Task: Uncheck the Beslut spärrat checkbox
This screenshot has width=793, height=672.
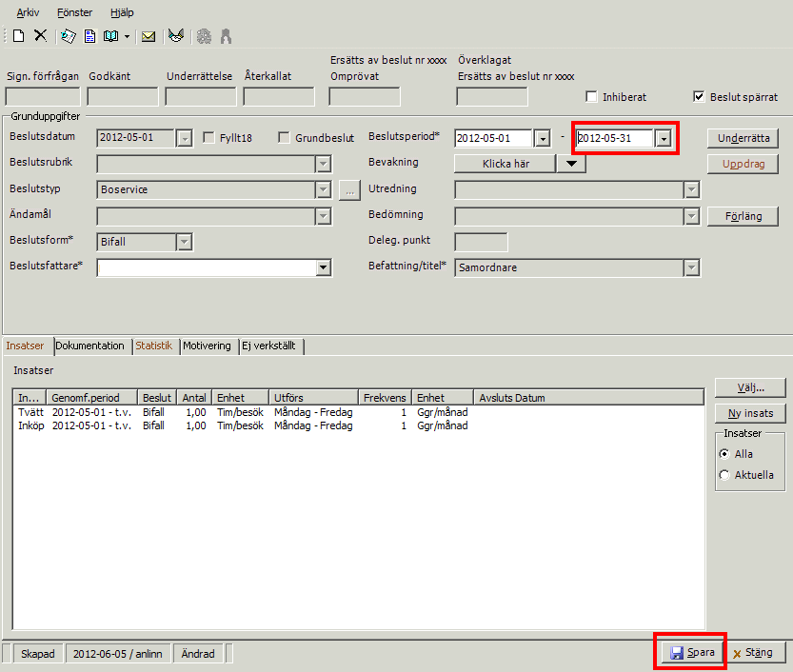Action: point(699,96)
